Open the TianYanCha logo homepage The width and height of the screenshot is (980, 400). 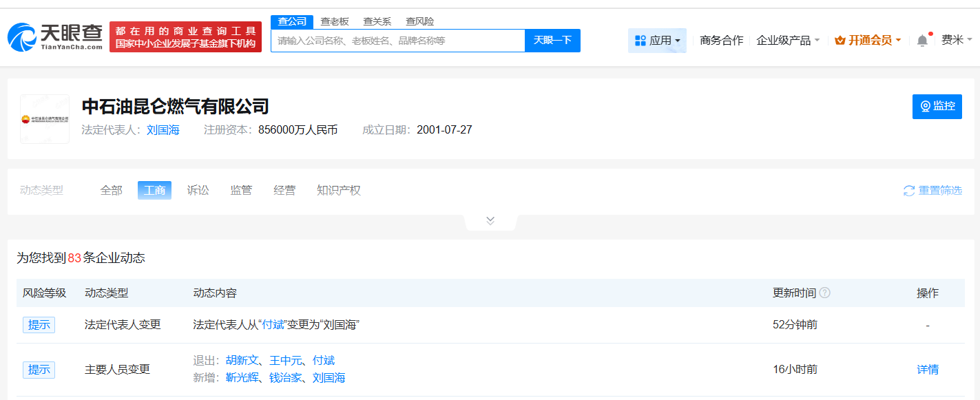point(55,37)
